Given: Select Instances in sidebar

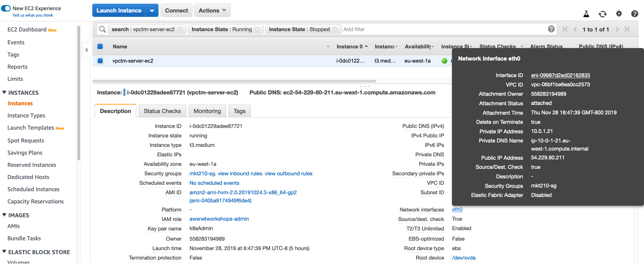Looking at the screenshot, I should click(x=20, y=103).
